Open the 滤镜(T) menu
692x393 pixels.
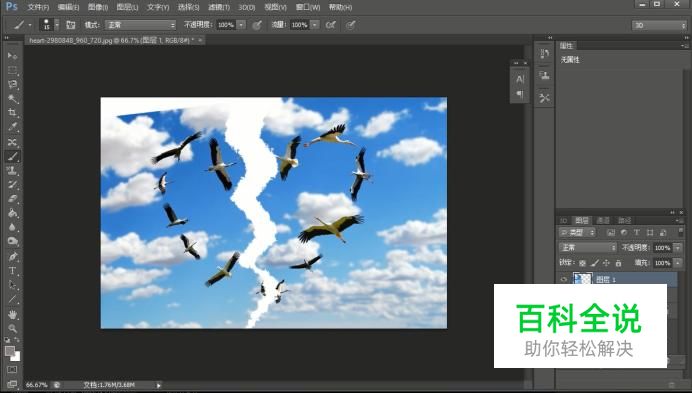(219, 7)
